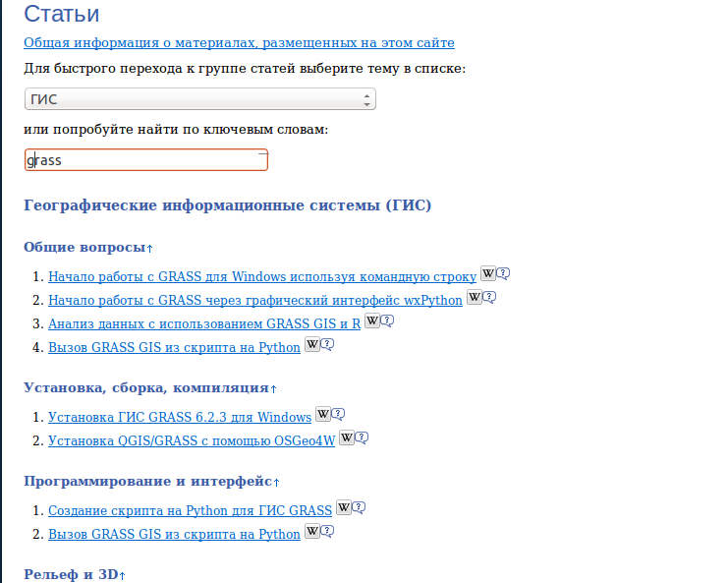
Task: Open wiki icon for GRASS Windows command line article
Action: [x=487, y=274]
